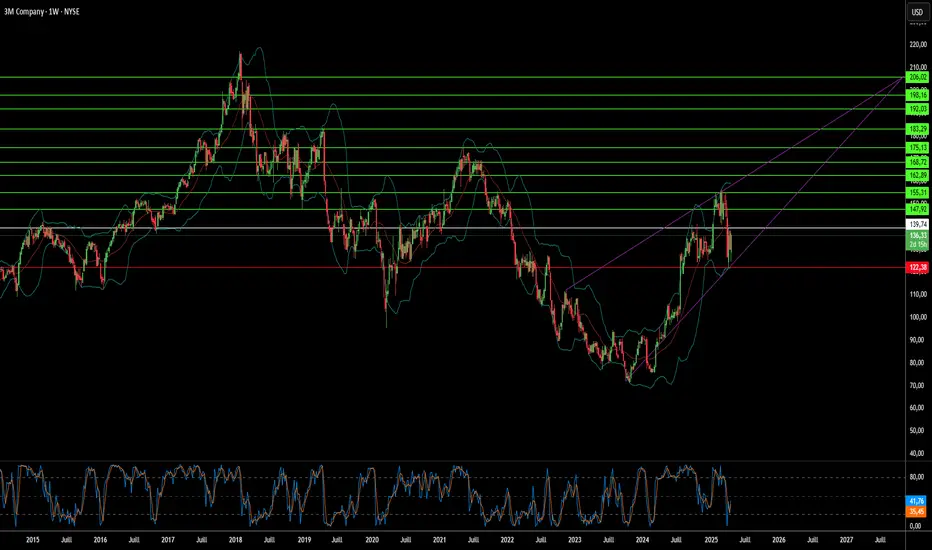The height and width of the screenshot is (550, 932).
Task: Click the white 139,74 price label
Action: [917, 224]
